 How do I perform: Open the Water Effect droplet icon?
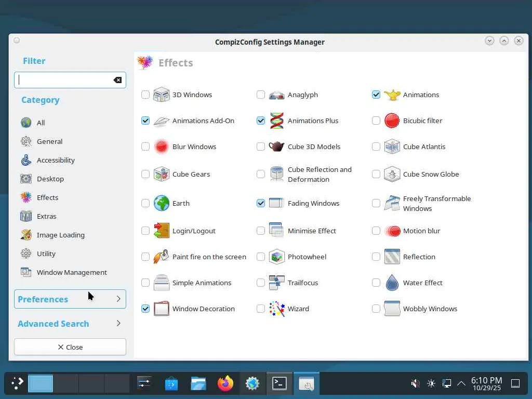click(x=392, y=283)
